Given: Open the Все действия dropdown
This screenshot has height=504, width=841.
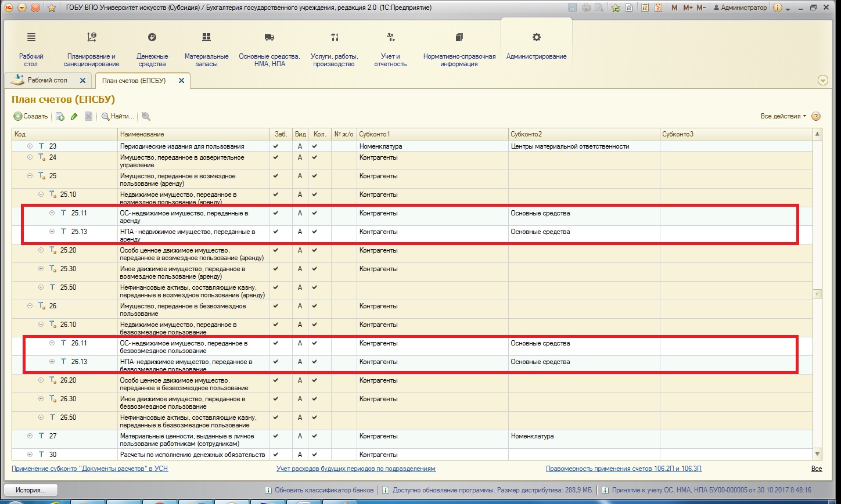Looking at the screenshot, I should click(x=783, y=116).
